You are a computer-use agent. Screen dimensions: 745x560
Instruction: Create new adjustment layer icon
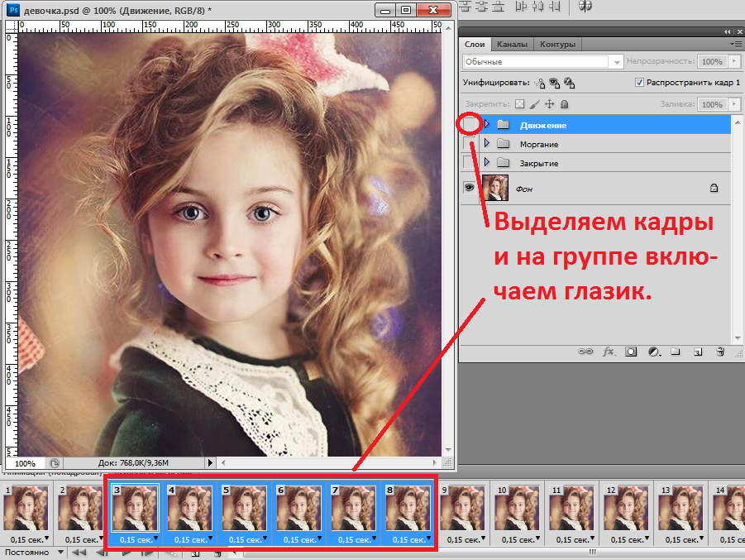654,352
